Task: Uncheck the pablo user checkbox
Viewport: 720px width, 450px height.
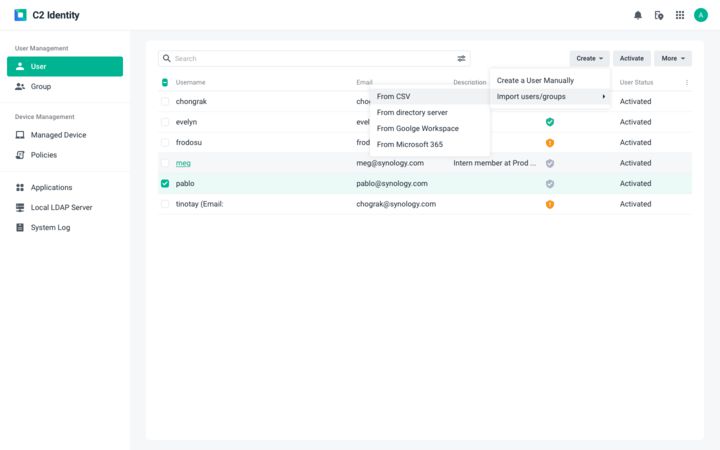Action: (x=165, y=184)
